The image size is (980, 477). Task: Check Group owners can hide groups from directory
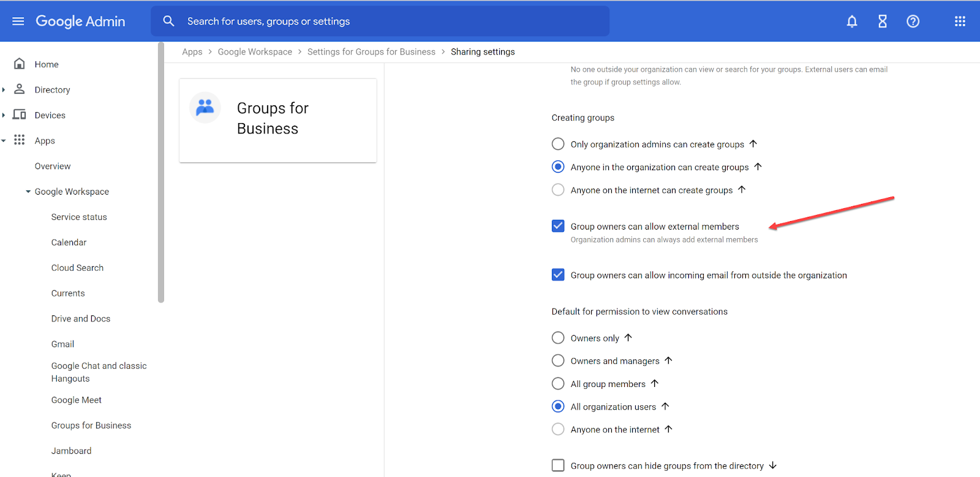point(558,465)
